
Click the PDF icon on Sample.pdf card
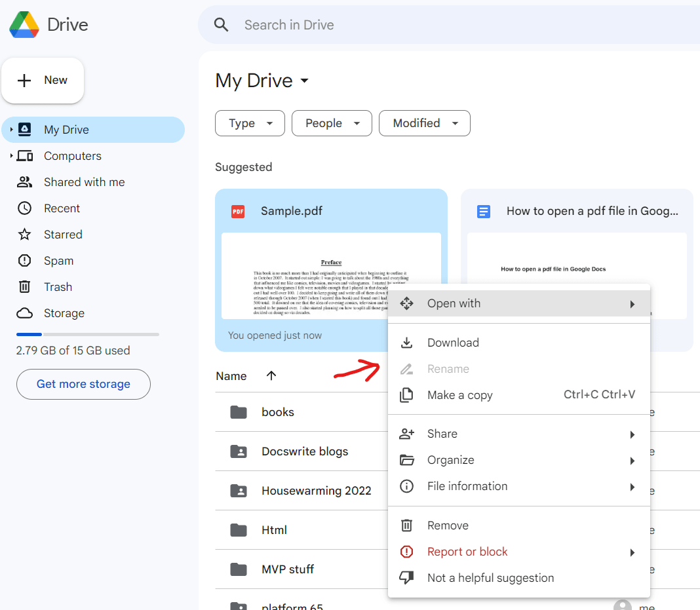point(237,211)
